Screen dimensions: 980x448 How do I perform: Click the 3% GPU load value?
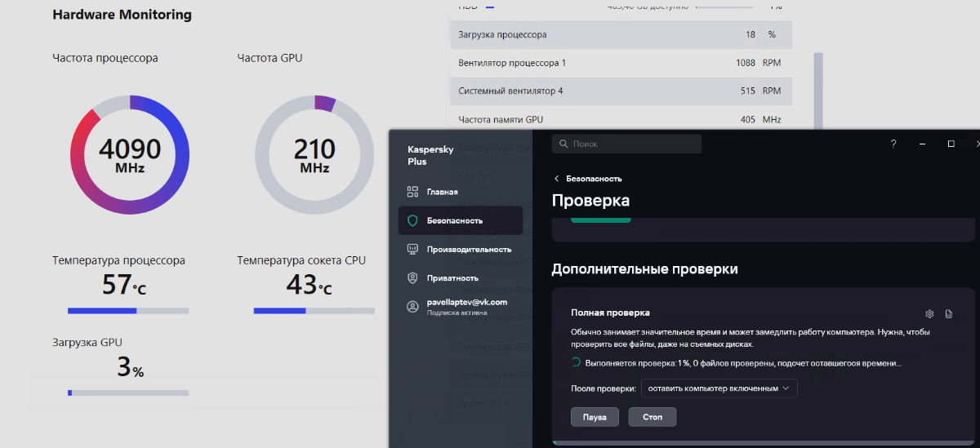131,367
